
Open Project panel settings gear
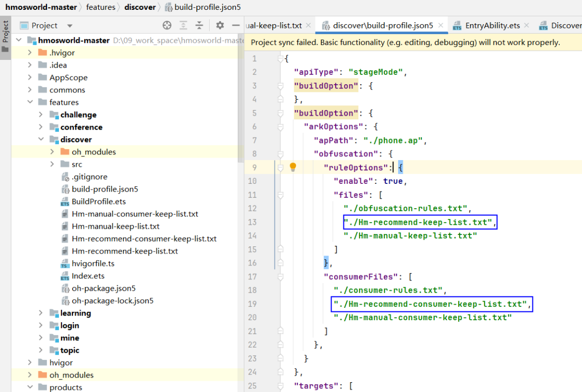[x=220, y=25]
